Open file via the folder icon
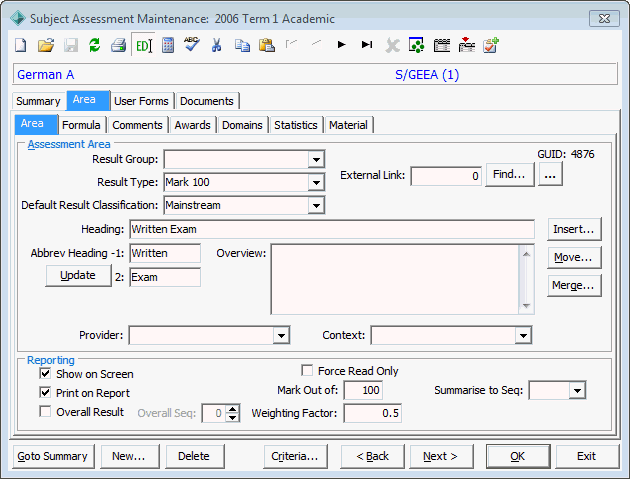The height and width of the screenshot is (479, 630). click(x=46, y=45)
